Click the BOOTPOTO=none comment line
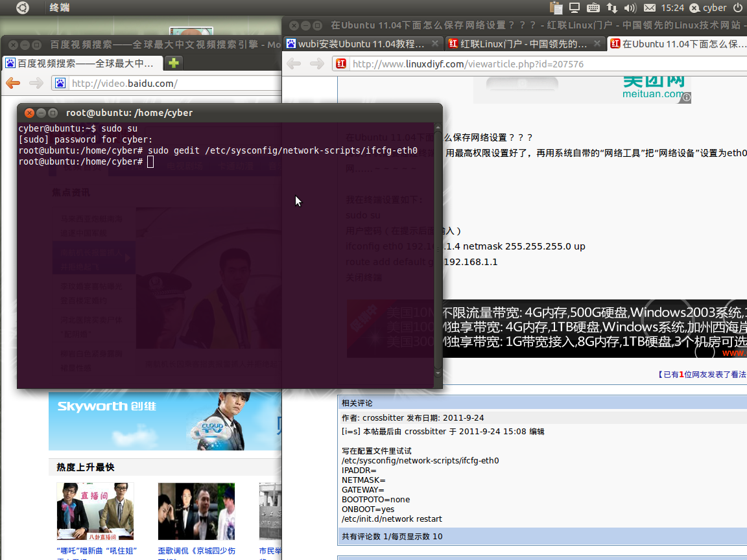 click(x=376, y=500)
